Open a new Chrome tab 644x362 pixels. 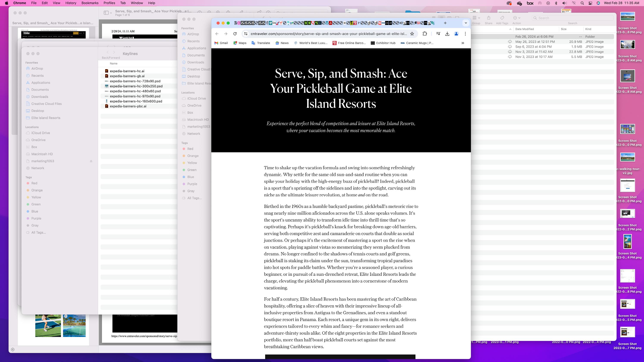445,23
